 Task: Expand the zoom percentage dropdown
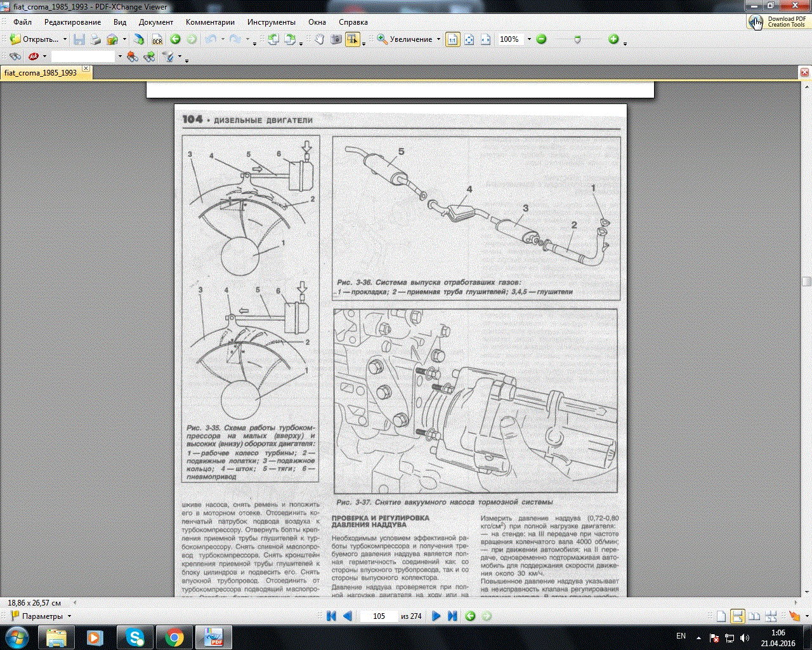coord(528,39)
